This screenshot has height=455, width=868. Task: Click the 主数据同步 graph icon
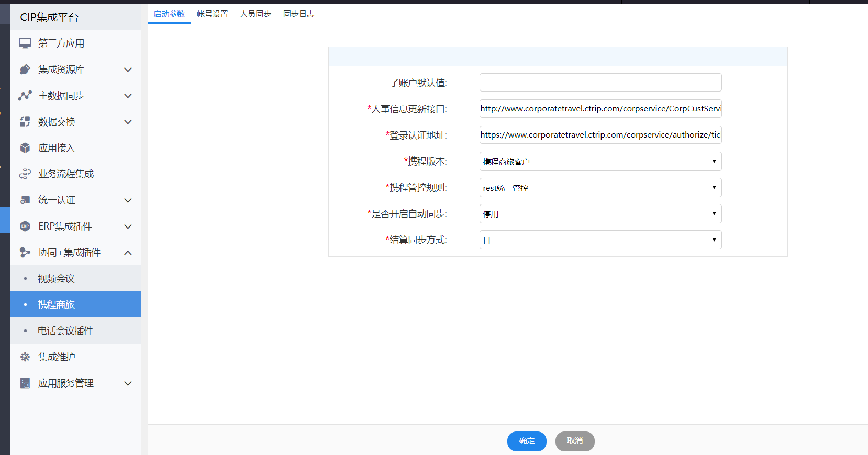click(x=25, y=96)
